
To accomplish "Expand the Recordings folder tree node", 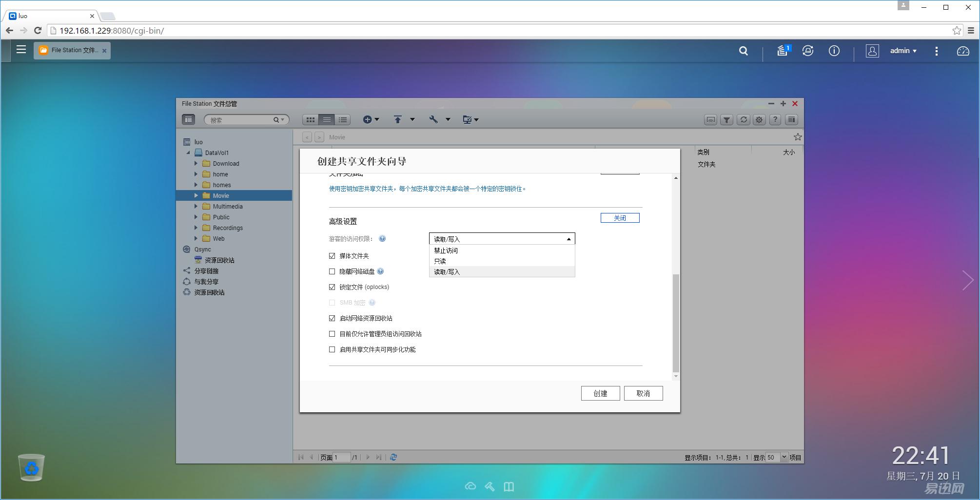I will click(x=196, y=228).
